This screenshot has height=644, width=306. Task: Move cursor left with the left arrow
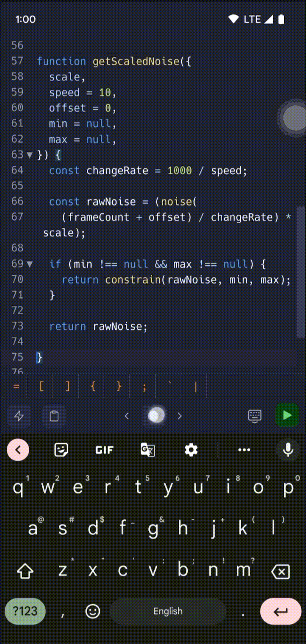click(127, 416)
